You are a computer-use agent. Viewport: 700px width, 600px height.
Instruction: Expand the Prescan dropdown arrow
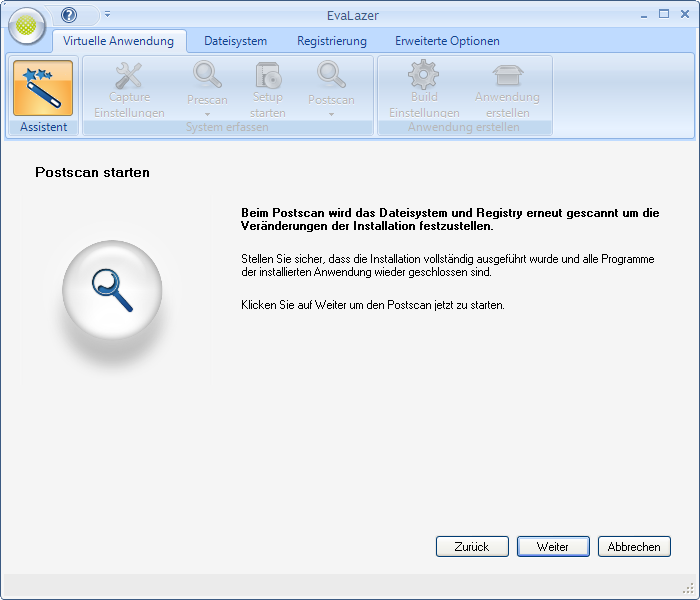[x=207, y=114]
